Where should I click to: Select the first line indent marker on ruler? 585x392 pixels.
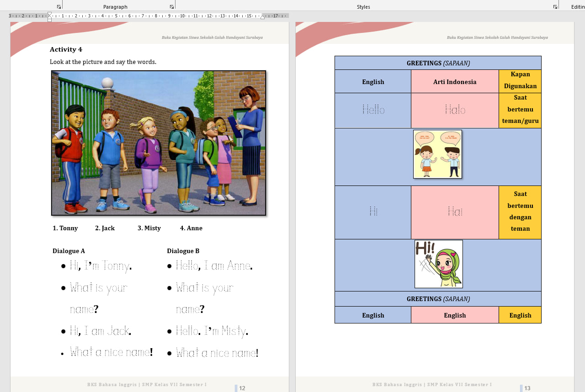pyautogui.click(x=49, y=14)
